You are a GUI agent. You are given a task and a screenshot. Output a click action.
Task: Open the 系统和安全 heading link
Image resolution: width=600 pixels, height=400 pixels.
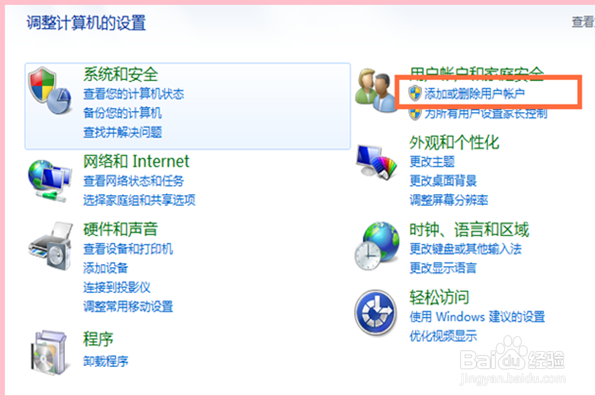point(121,74)
